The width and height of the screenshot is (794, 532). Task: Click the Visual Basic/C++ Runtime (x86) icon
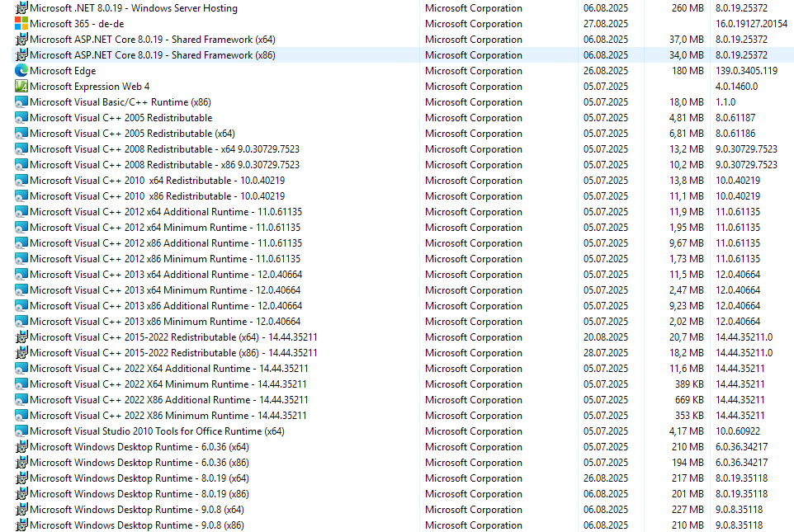point(21,102)
